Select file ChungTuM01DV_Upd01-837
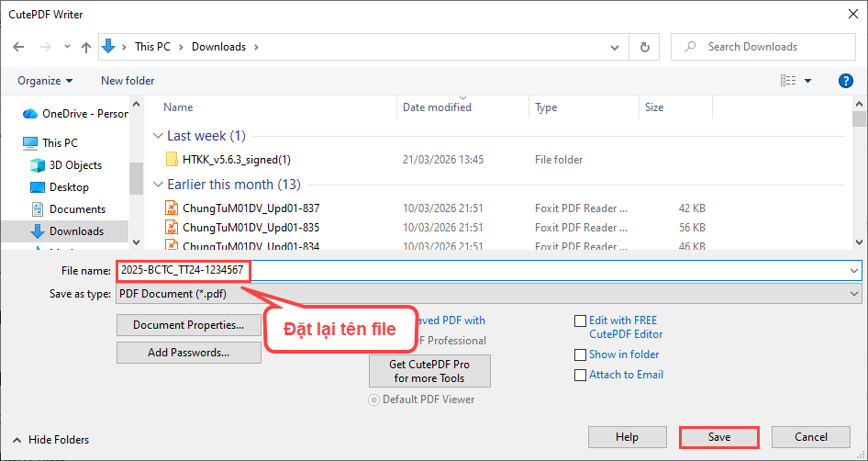 [x=250, y=208]
